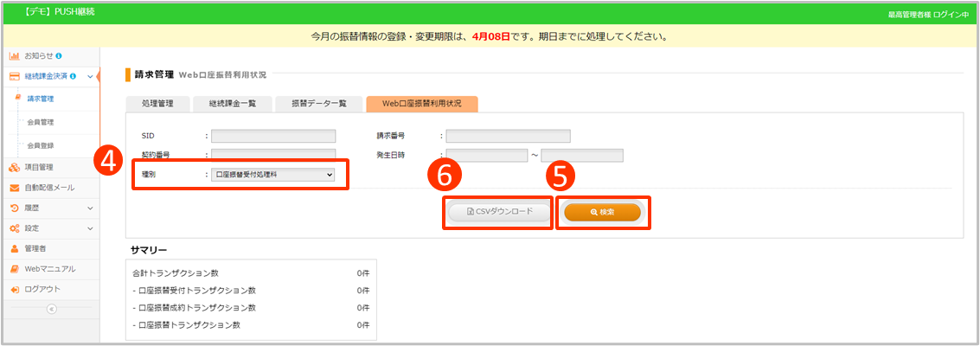
Task: Click the 設定 gears icon
Action: pos(15,228)
